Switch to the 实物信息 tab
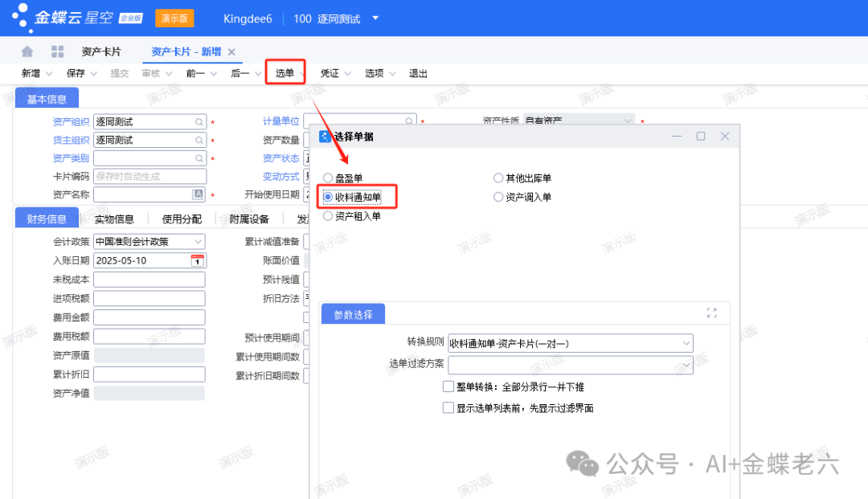This screenshot has width=868, height=499. point(114,219)
